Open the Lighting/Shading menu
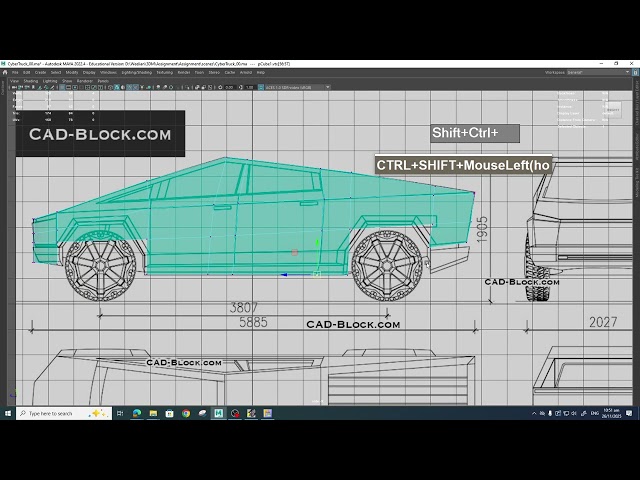Viewport: 640px width, 480px height. click(137, 72)
